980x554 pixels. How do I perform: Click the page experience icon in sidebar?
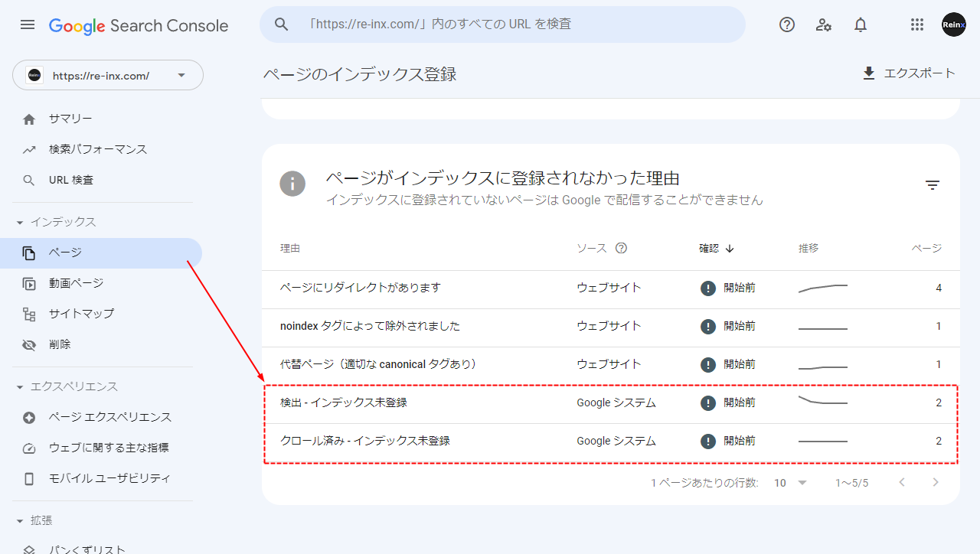(29, 418)
